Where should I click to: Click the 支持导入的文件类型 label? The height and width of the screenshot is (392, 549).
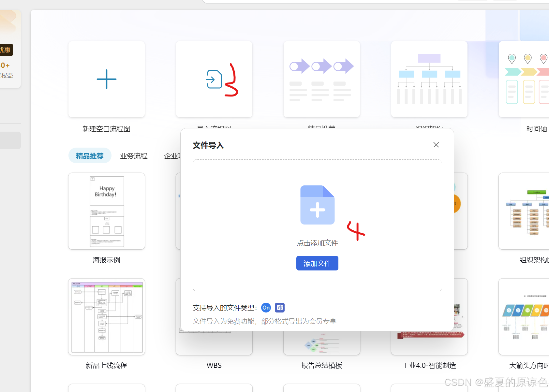tap(225, 308)
